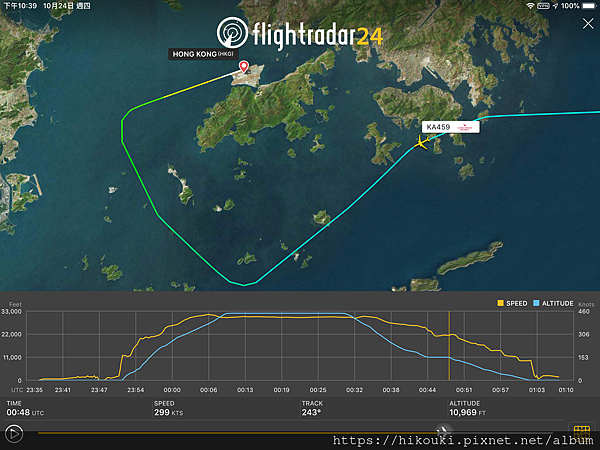Click the 00:25 time axis label
This screenshot has height=450, width=600.
point(318,390)
